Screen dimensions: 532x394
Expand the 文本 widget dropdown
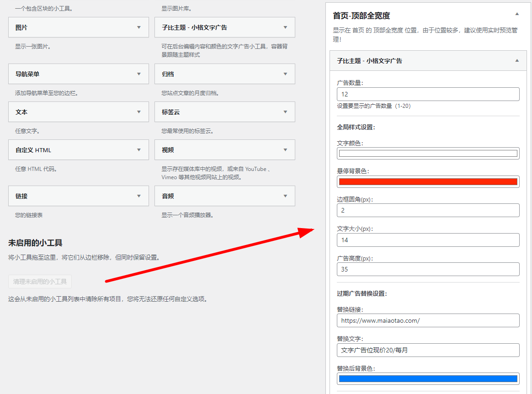(x=139, y=112)
